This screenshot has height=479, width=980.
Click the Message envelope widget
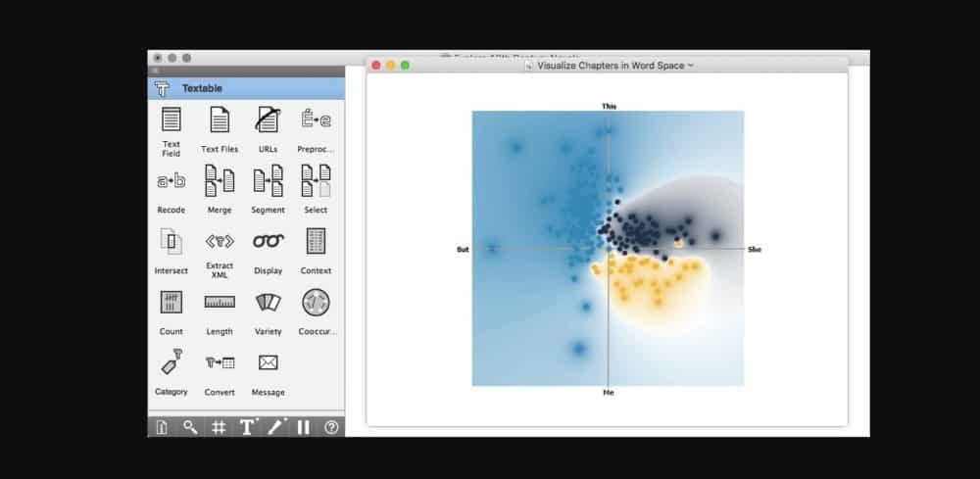[x=268, y=363]
